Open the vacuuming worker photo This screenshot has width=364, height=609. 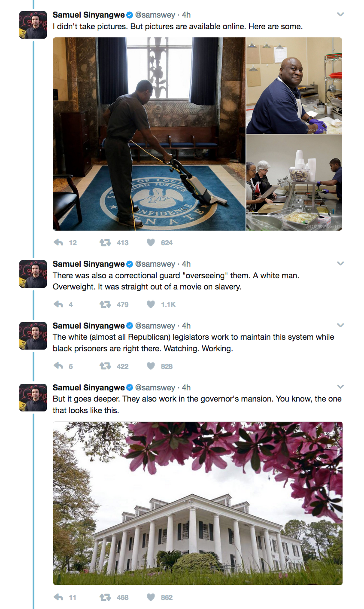tap(149, 134)
